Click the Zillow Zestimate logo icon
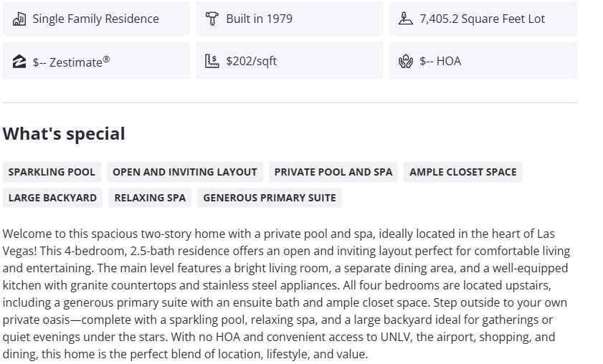The image size is (603, 364). [19, 62]
